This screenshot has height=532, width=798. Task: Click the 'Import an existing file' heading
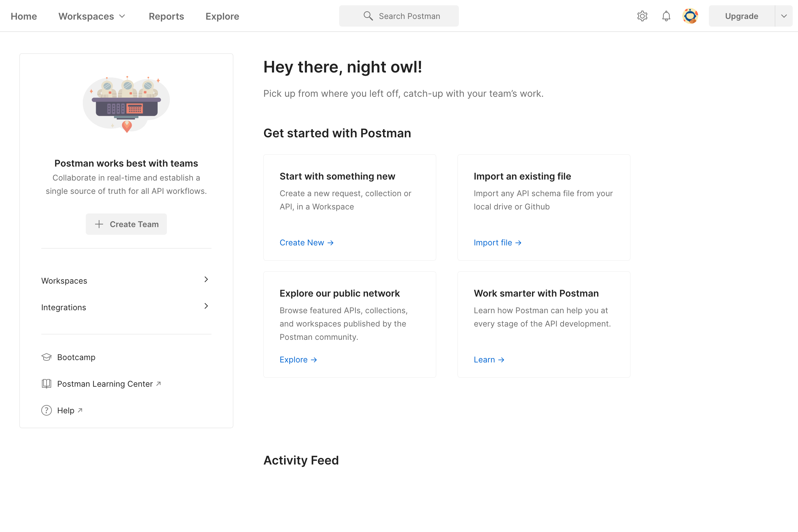pos(522,177)
